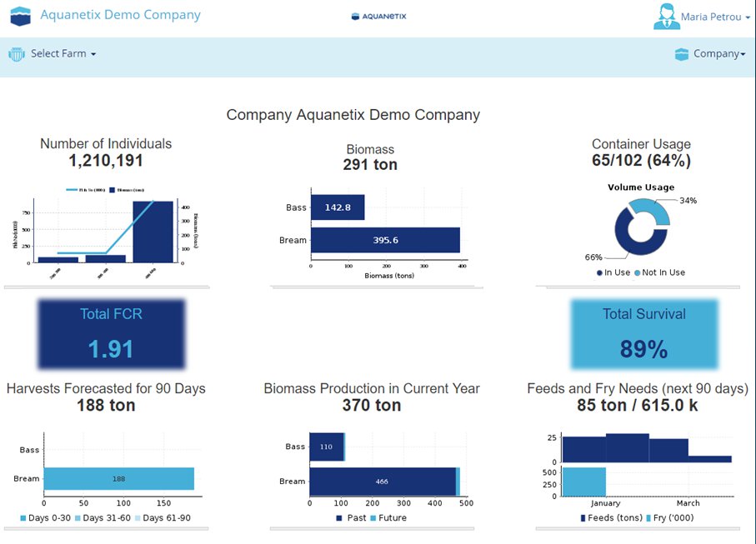
Task: Click the Feeds and Fry Needs title
Action: tap(638, 388)
